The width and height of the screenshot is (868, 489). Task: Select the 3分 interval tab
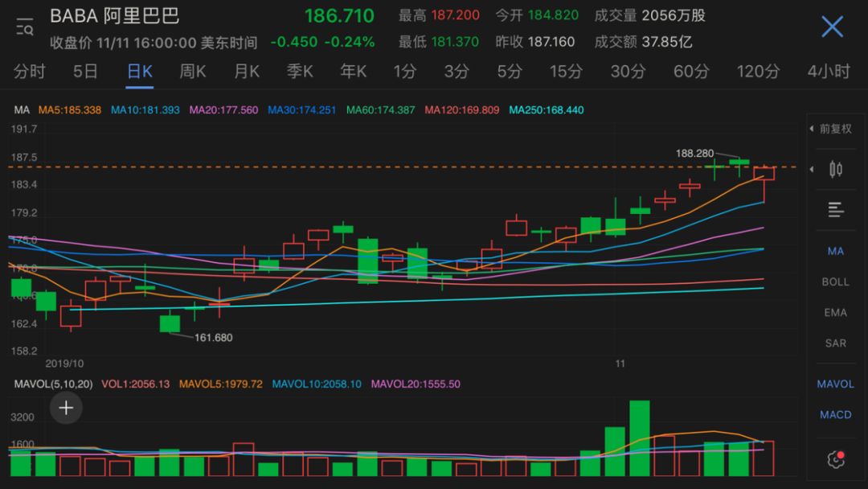[x=457, y=72]
